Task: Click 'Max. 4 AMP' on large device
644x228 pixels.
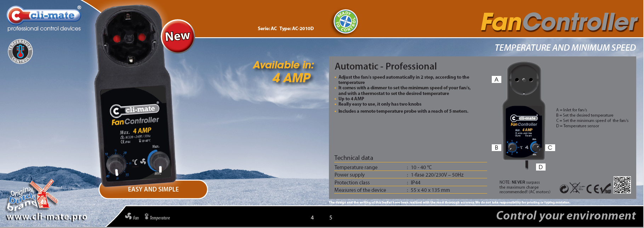Action: click(x=136, y=131)
